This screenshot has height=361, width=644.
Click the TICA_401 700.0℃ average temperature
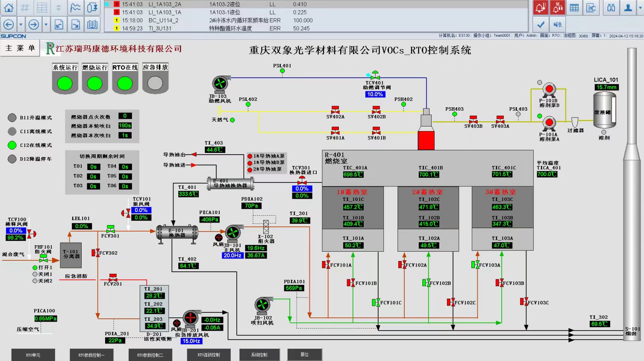coord(547,174)
